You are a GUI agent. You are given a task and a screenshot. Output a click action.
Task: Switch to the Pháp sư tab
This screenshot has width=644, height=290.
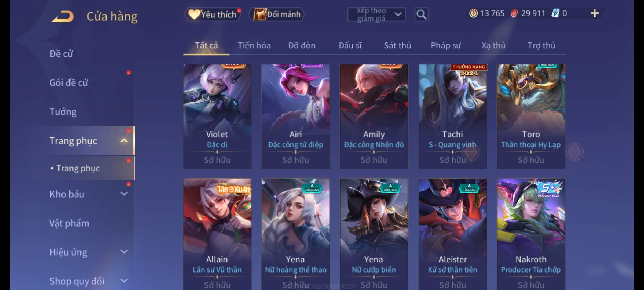445,45
